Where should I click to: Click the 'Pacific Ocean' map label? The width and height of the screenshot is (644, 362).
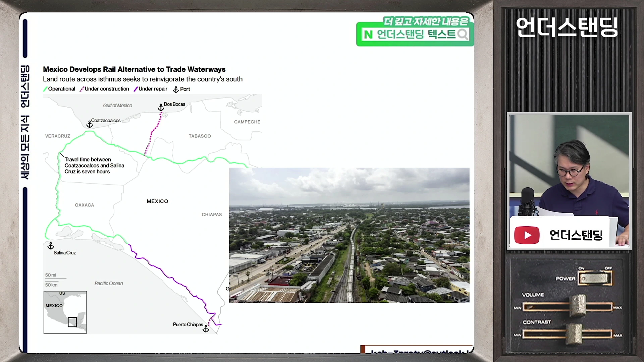click(109, 284)
